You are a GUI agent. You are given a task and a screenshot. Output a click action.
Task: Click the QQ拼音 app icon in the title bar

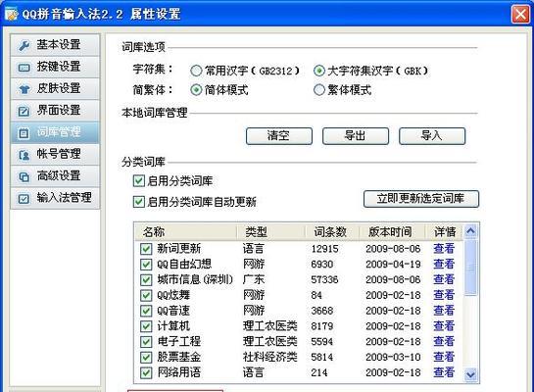click(x=11, y=14)
